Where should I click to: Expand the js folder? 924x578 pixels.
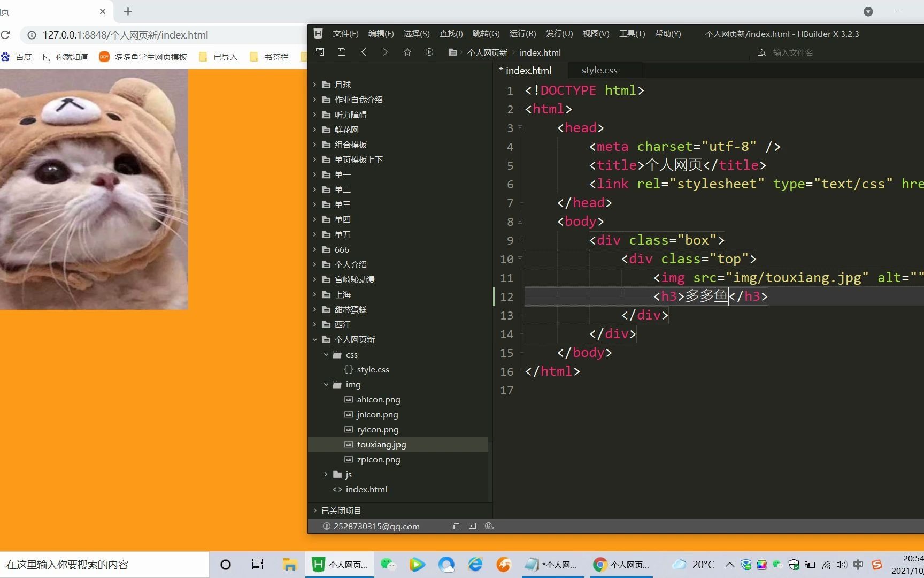coord(326,474)
